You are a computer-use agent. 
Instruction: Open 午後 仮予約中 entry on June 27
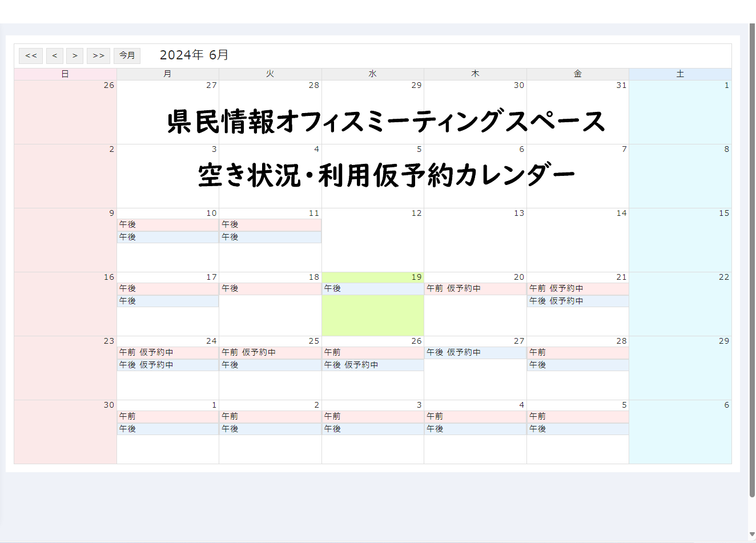475,353
